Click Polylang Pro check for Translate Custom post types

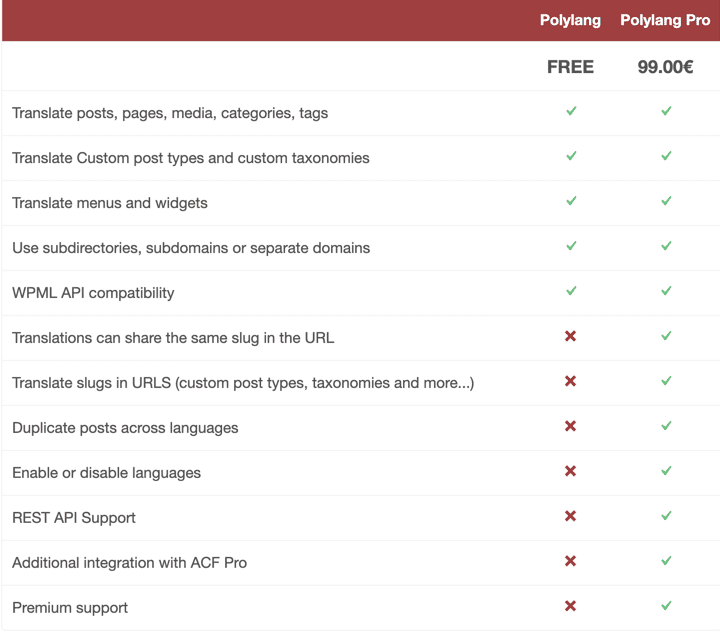pos(666,156)
